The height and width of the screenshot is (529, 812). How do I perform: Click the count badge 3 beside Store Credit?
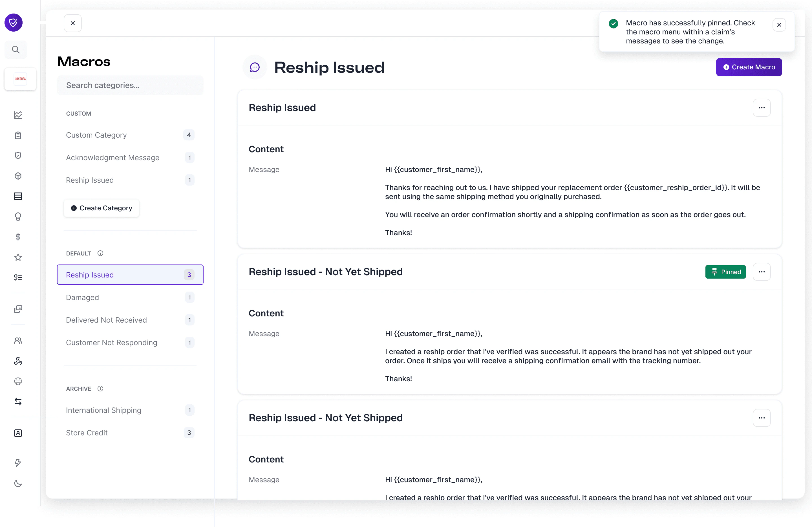click(189, 433)
